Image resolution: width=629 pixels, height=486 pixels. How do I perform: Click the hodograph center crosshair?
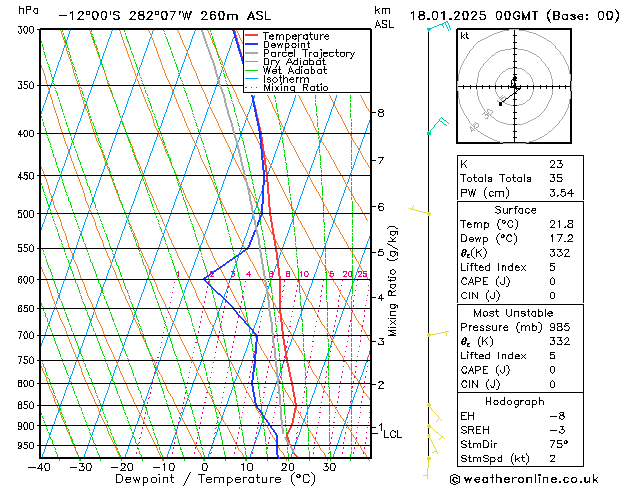tap(515, 86)
